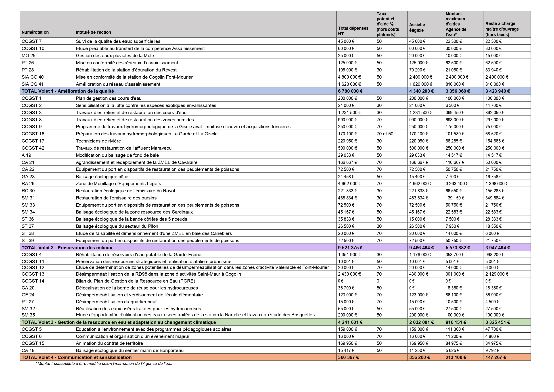
Task: Select 'Techniciens de rivière' action title
Action: coord(98,141)
